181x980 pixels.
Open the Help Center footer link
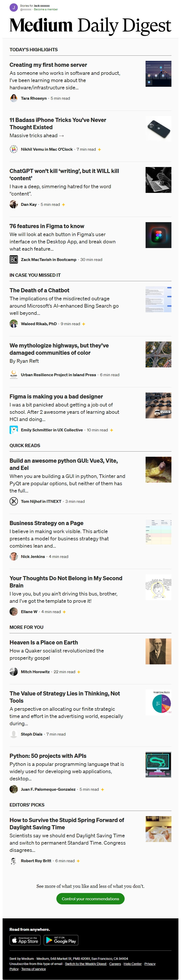(132, 964)
